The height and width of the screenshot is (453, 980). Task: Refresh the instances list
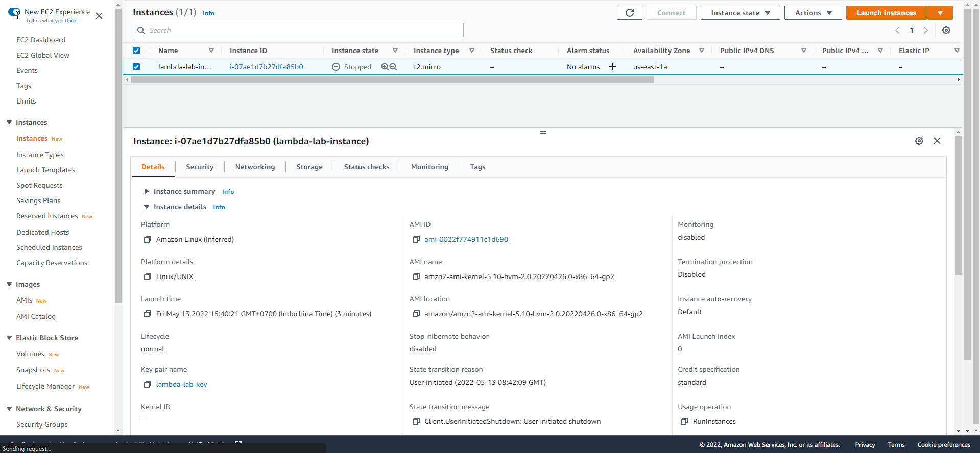click(x=629, y=13)
